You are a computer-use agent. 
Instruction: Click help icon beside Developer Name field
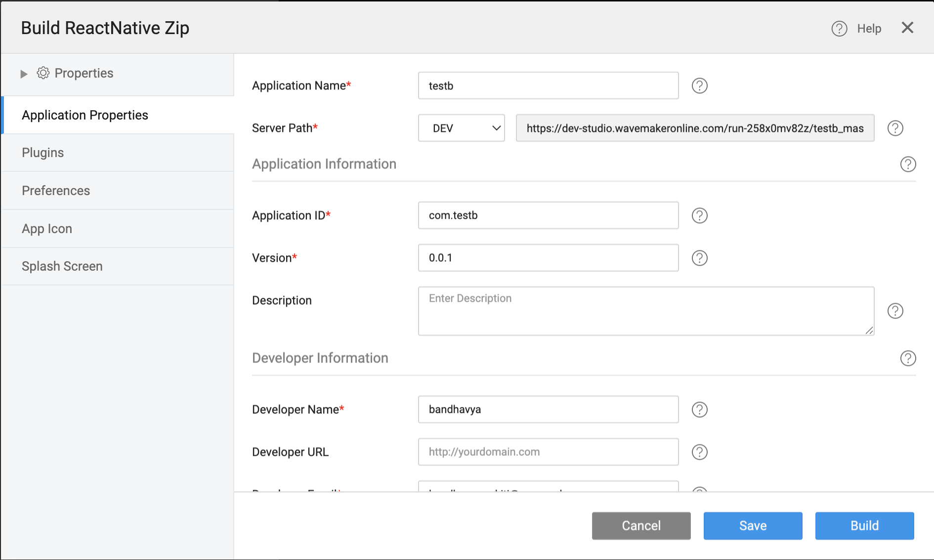pos(699,410)
